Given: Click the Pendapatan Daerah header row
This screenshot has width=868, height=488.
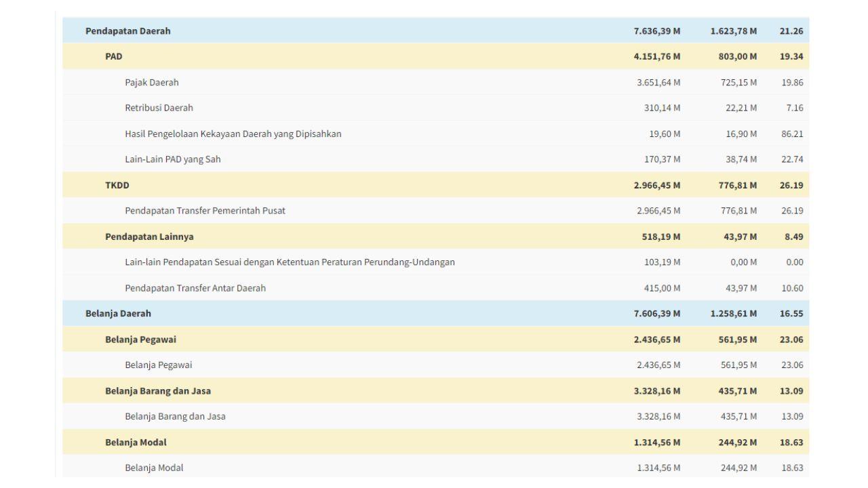Looking at the screenshot, I should [x=127, y=31].
